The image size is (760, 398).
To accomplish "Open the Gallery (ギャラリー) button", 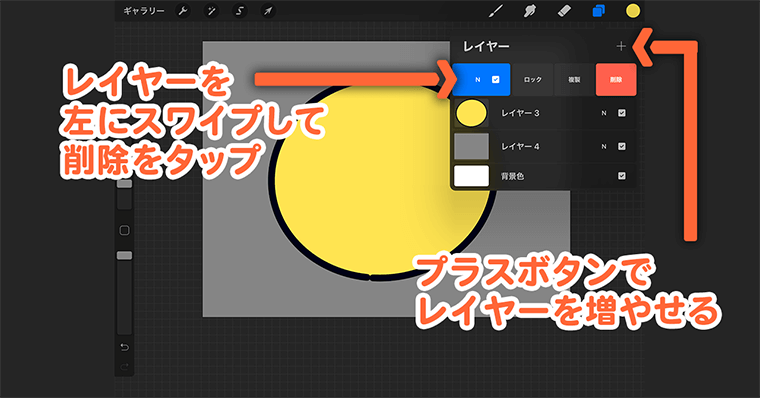I will 143,11.
